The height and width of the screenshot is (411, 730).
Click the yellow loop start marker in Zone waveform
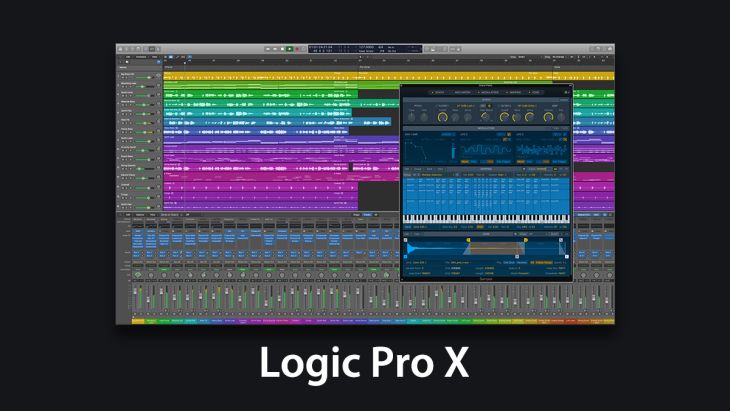click(468, 240)
